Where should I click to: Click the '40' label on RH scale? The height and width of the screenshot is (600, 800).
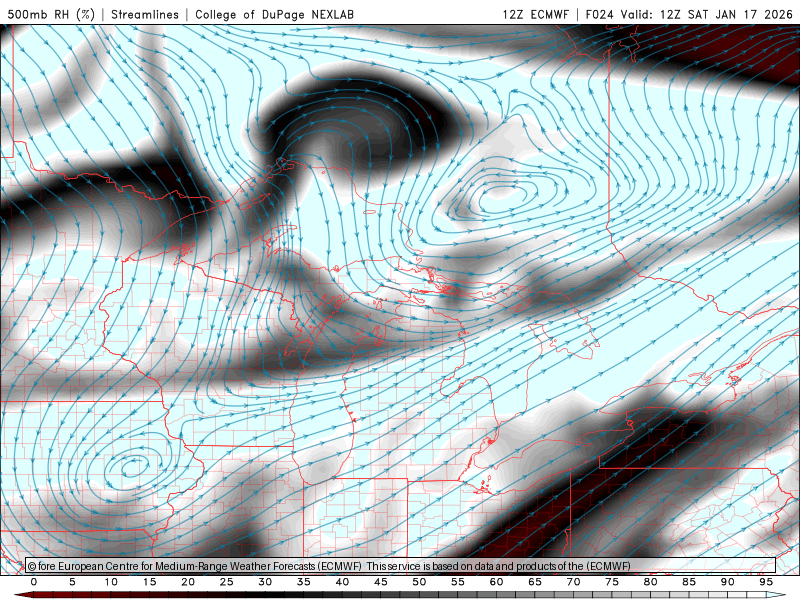tap(342, 582)
